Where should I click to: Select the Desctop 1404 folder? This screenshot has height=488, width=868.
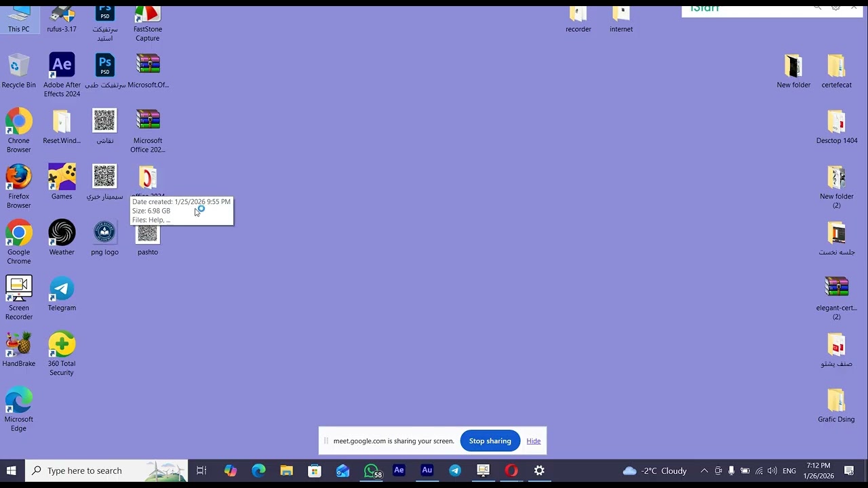click(837, 127)
